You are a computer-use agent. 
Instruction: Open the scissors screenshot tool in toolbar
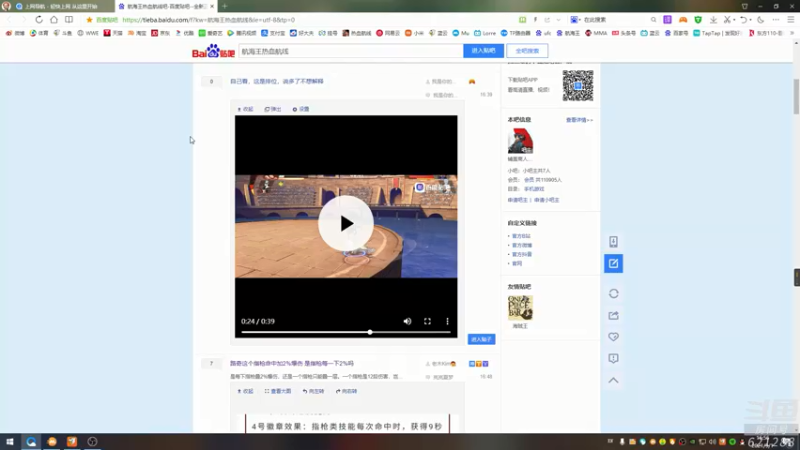[x=728, y=19]
